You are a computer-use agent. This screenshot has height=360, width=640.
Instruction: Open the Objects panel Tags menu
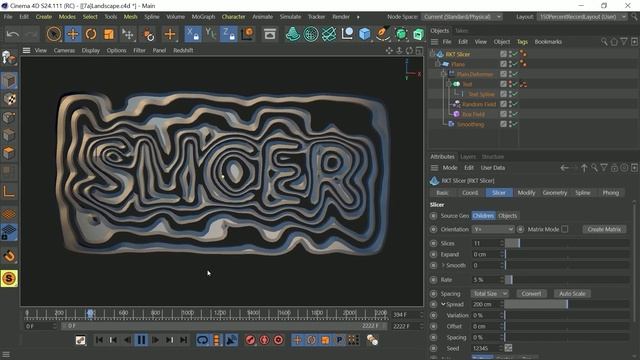coord(522,42)
